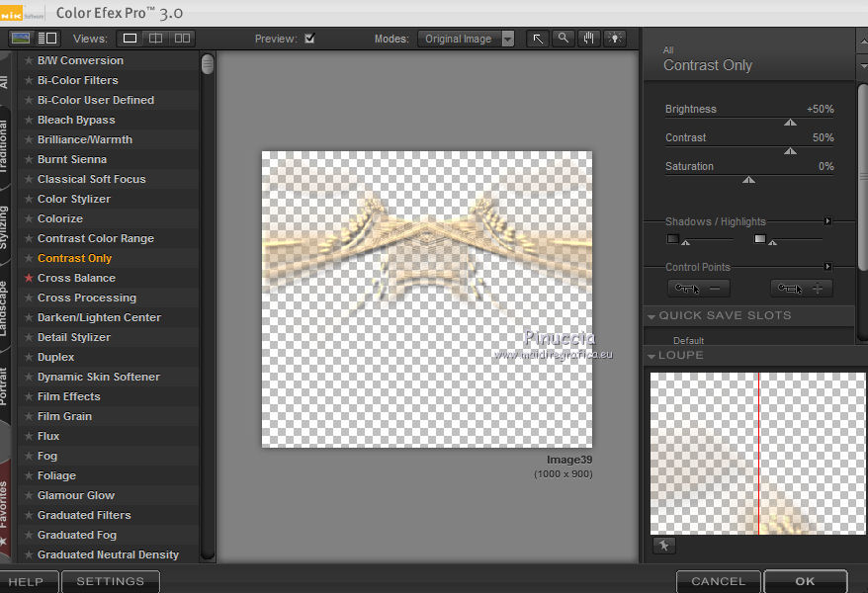Toggle favorite star for Cross Balance
Screen dimensions: 868x593
click(x=29, y=278)
